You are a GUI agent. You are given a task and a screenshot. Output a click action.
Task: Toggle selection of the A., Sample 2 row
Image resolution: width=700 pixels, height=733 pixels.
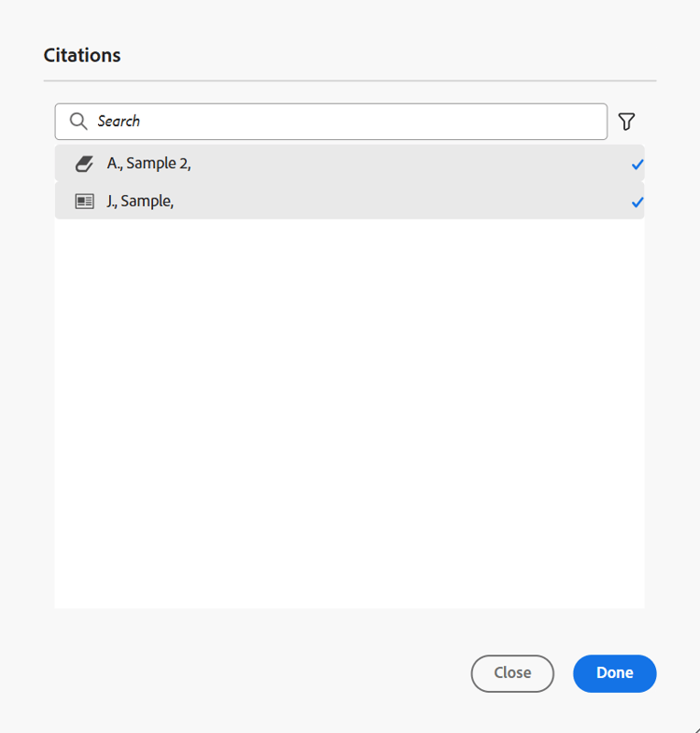(x=349, y=163)
